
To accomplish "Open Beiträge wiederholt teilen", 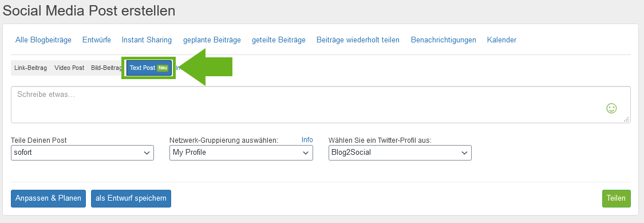I will 358,40.
